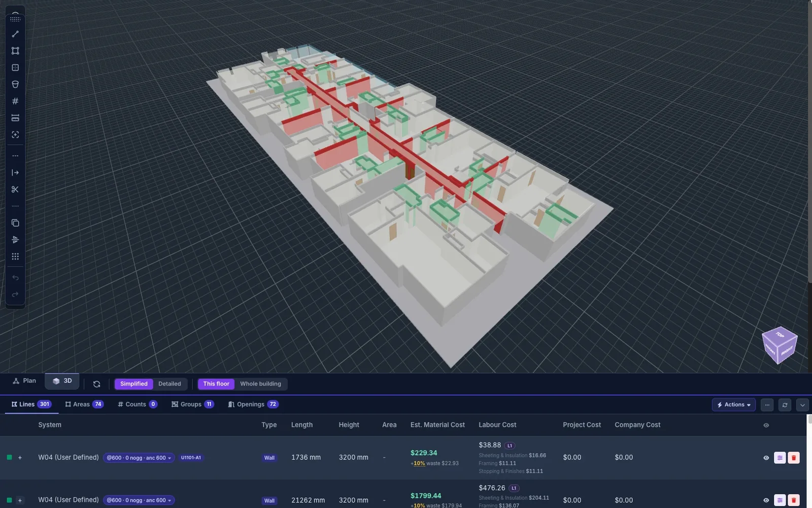Image resolution: width=812 pixels, height=508 pixels.
Task: Select the ruler measure tool
Action: point(15,118)
